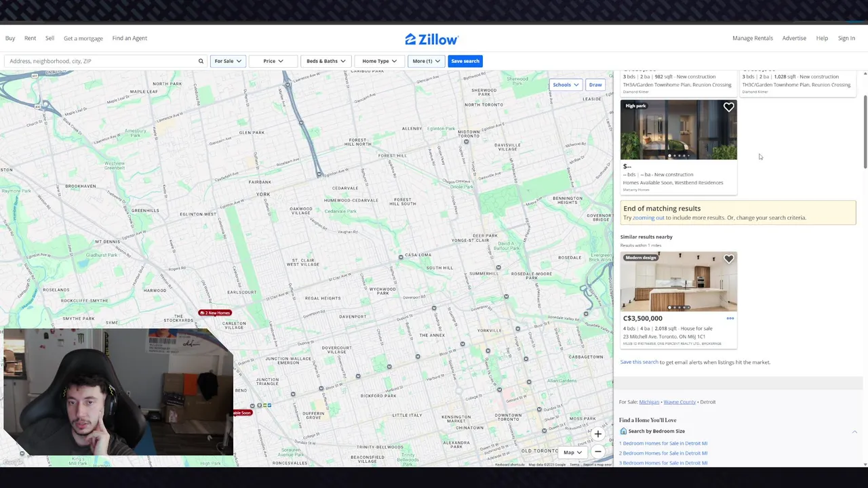868x488 pixels.
Task: Open the Wayne County breadcrumb link
Action: point(679,402)
